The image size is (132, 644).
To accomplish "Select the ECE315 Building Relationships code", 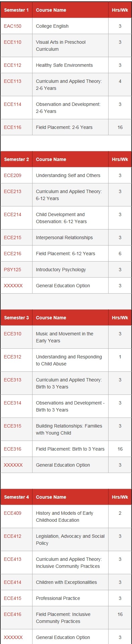I will click(12, 426).
